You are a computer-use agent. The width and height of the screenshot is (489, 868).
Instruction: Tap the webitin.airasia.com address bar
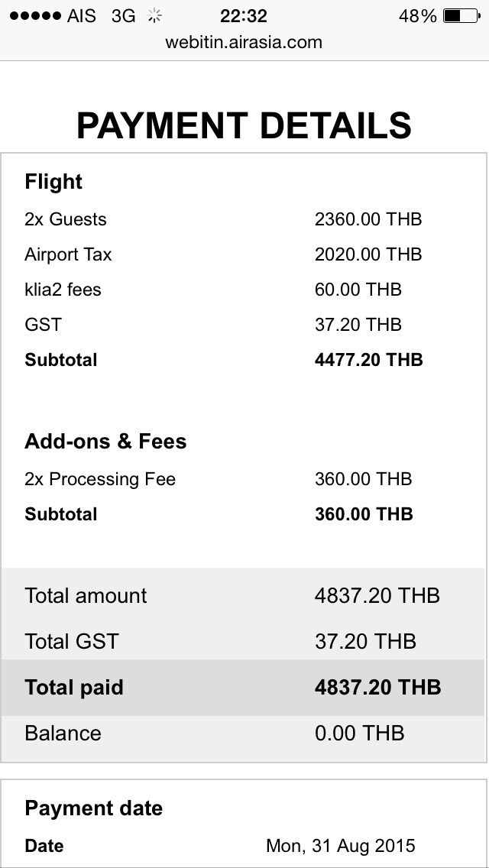click(x=244, y=42)
